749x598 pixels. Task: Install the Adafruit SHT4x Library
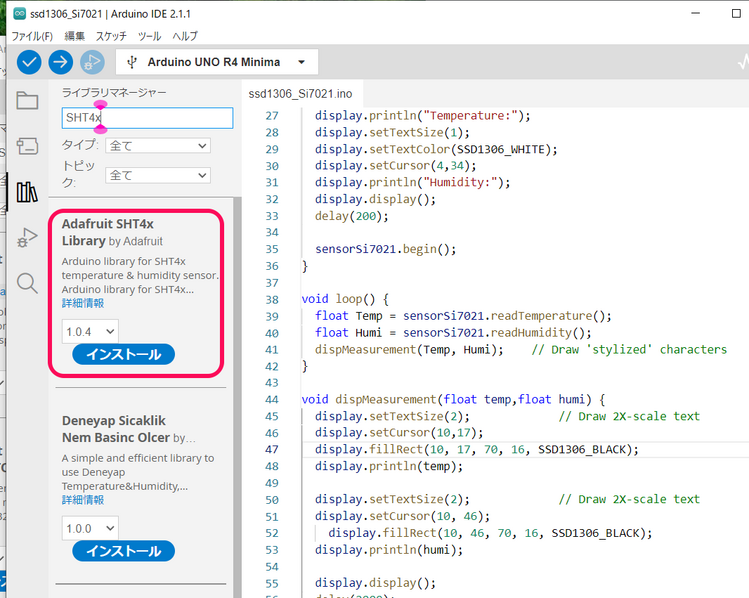pyautogui.click(x=123, y=355)
